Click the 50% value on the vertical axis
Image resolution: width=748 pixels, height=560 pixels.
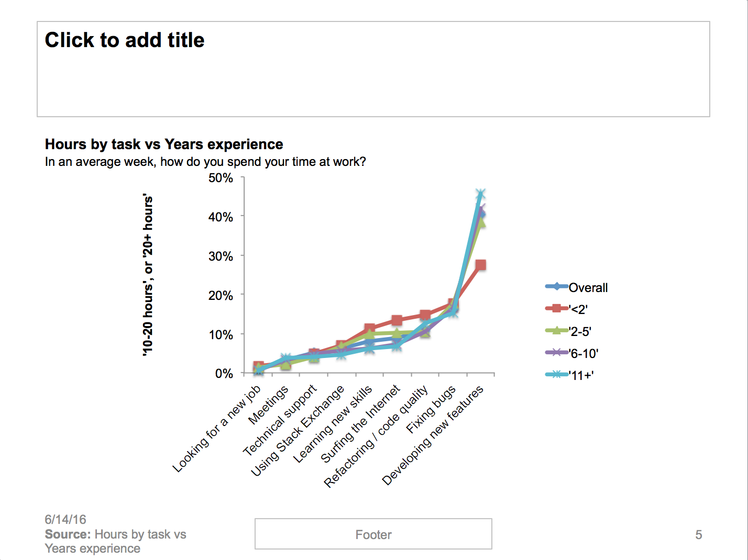[x=221, y=178]
